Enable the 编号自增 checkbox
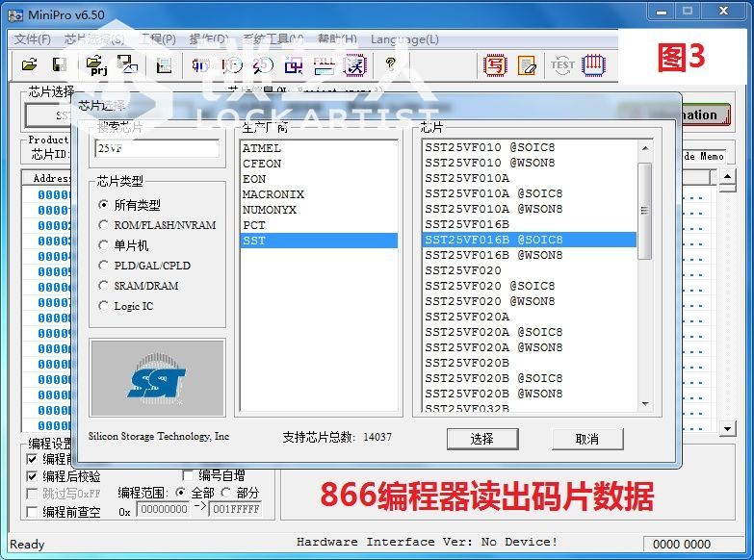 (x=188, y=476)
